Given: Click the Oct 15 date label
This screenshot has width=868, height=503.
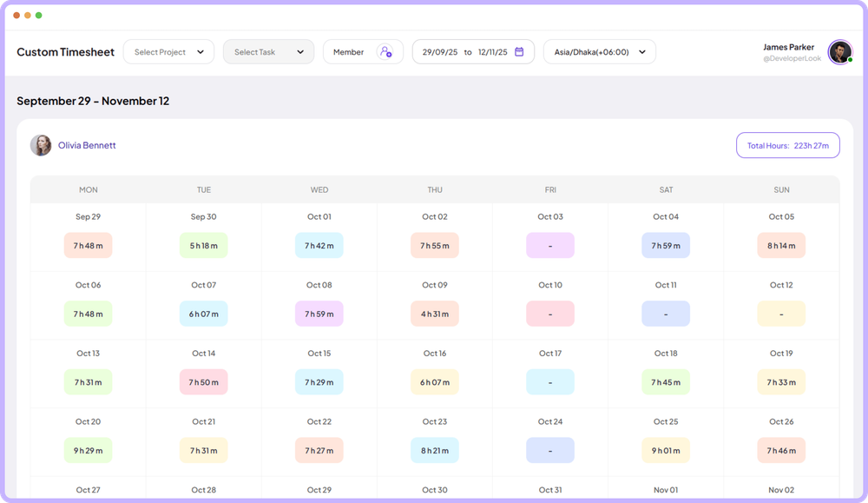Looking at the screenshot, I should click(319, 353).
